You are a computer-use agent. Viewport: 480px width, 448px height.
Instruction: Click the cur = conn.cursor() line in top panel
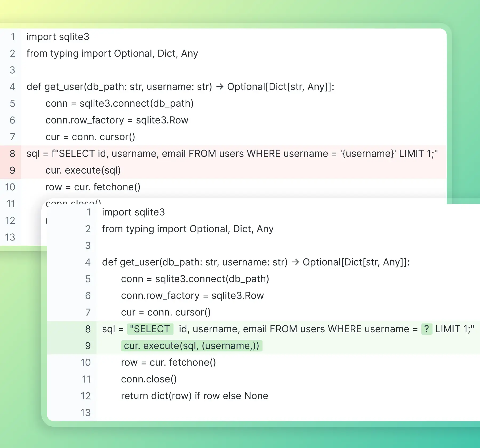(91, 137)
